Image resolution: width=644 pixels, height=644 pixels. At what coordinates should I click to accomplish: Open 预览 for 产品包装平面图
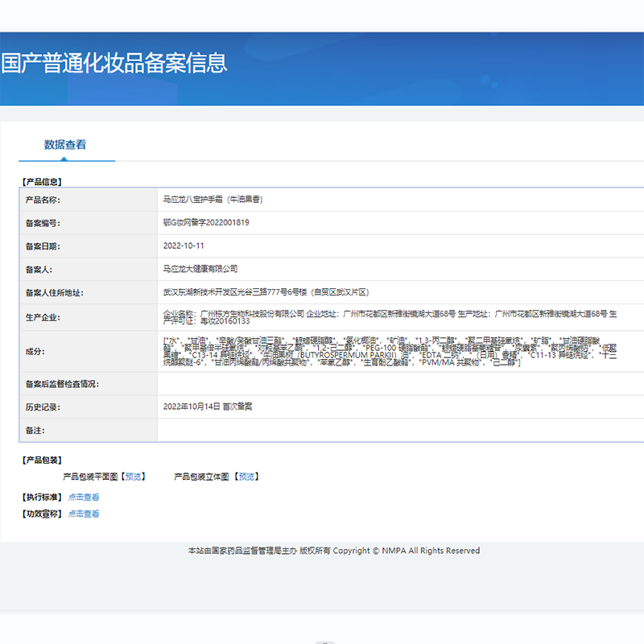pos(132,476)
